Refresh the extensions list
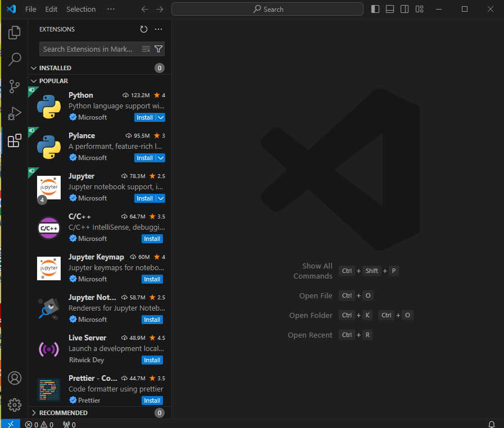 [x=144, y=29]
